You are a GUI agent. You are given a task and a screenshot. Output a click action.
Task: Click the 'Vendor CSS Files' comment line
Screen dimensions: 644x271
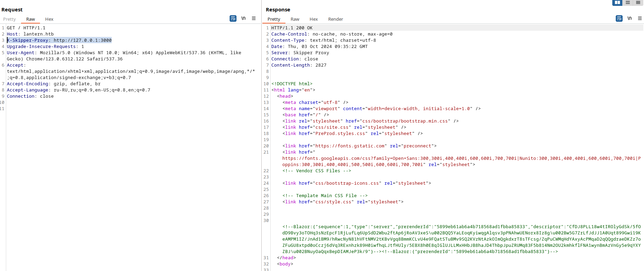click(317, 171)
